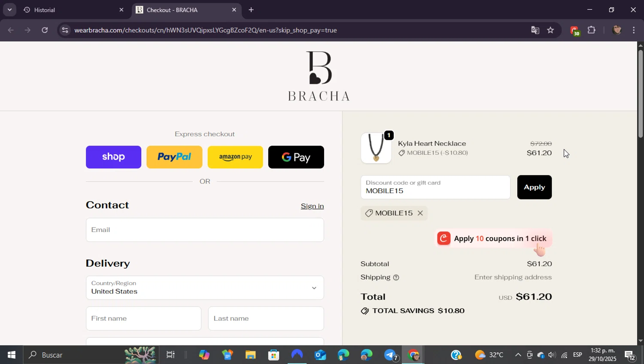The height and width of the screenshot is (364, 644).
Task: Open Microsoft Store from the taskbar
Action: pos(274,355)
